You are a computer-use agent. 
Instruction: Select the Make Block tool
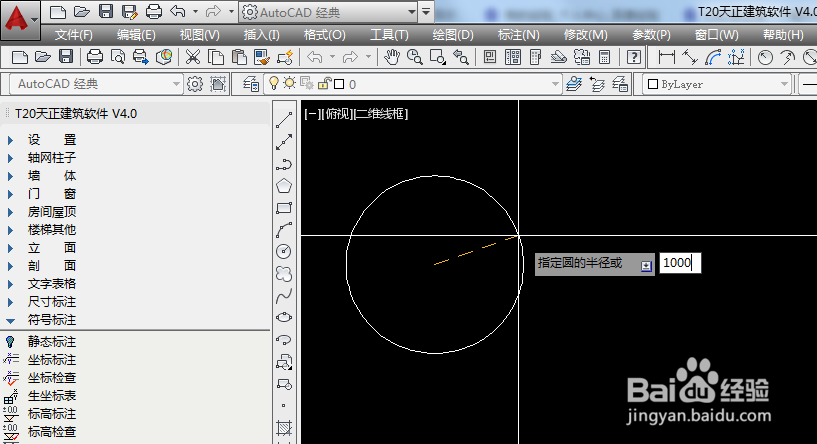tap(284, 385)
